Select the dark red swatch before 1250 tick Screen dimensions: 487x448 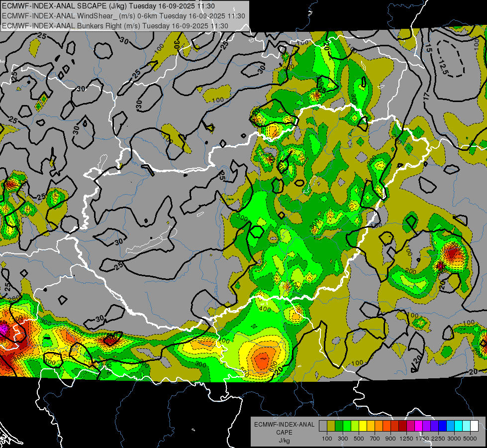403,426
